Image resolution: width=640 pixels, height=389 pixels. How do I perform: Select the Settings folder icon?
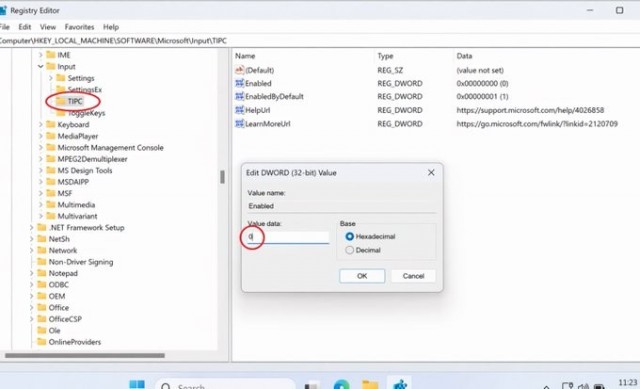[61, 78]
